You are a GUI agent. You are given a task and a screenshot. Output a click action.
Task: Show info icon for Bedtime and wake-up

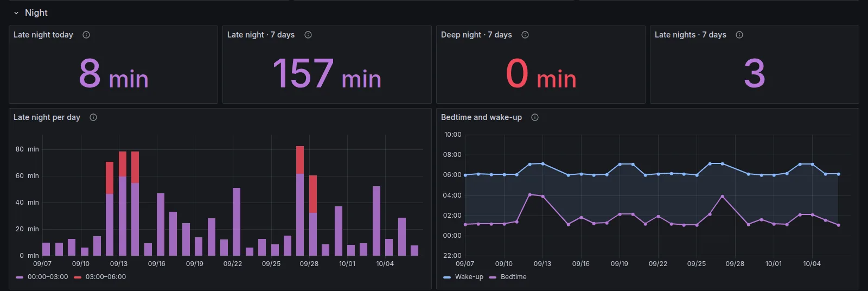coord(535,117)
